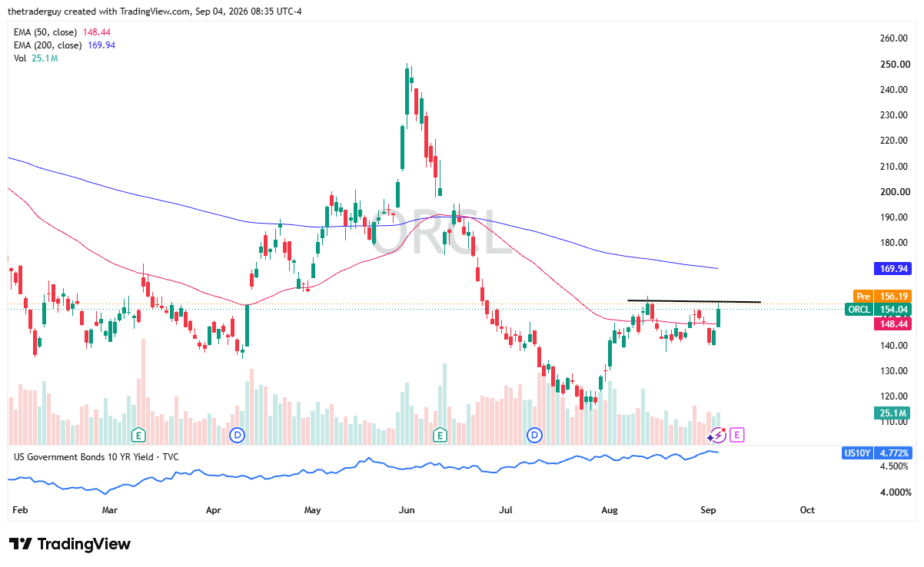This screenshot has height=567, width=924.
Task: Click the 25.1M volume axis label
Action: (892, 413)
